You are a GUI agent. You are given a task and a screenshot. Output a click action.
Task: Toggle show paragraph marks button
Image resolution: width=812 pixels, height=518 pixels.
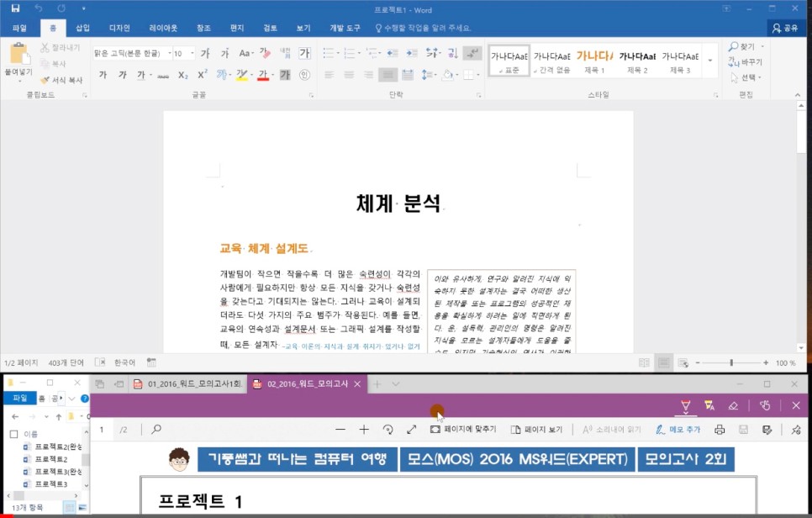[x=472, y=53]
